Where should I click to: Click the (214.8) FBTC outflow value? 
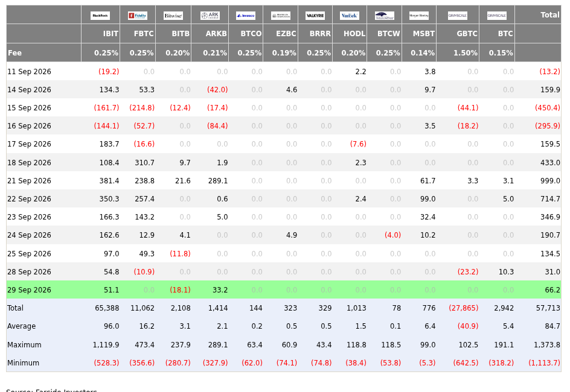click(x=142, y=108)
